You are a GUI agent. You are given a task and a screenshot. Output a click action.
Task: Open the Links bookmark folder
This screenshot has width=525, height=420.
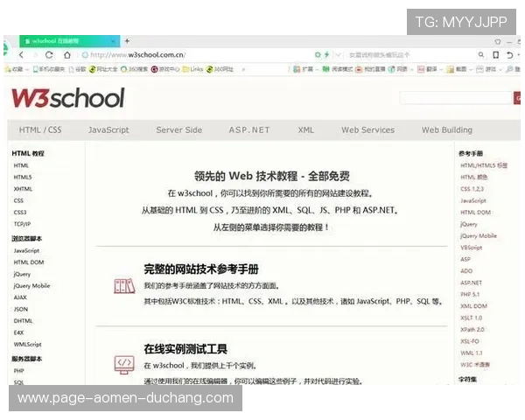(192, 69)
